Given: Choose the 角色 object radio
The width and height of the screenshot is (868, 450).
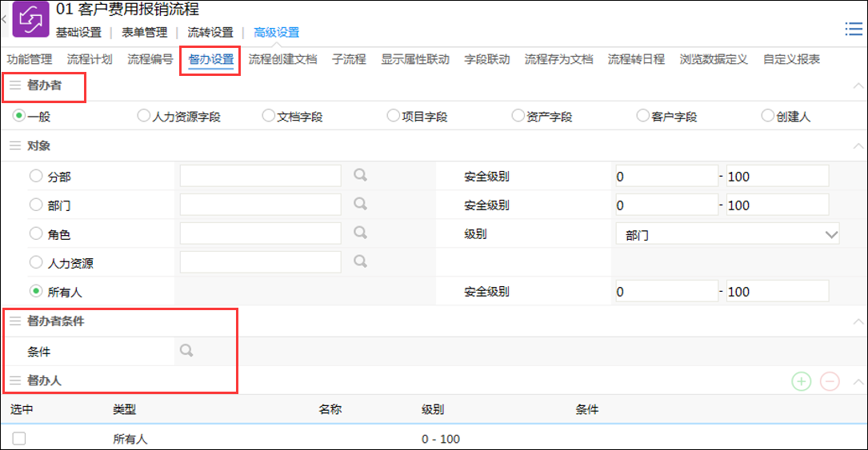Looking at the screenshot, I should [36, 233].
